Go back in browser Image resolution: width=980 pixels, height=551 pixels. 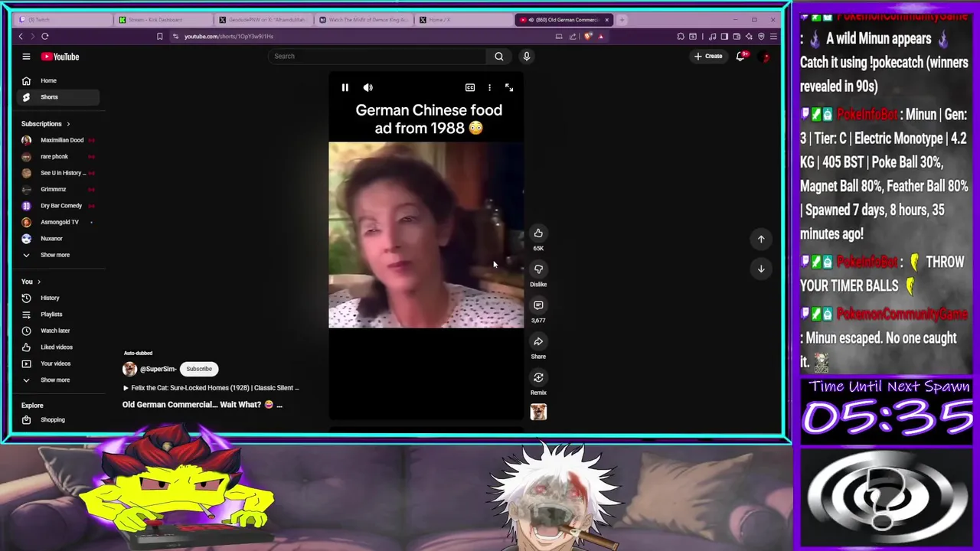coord(21,36)
